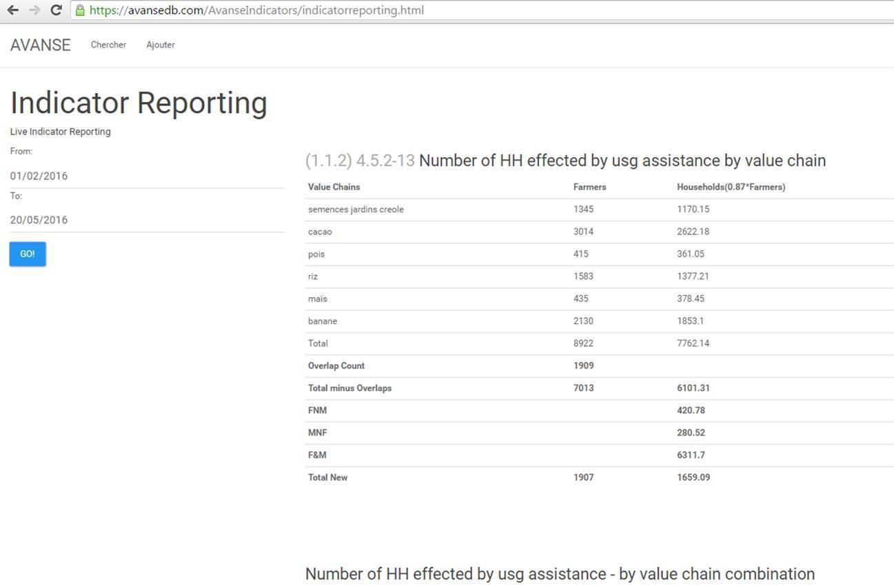894x588 pixels.
Task: Click farmers value 1583 for riz
Action: tap(583, 276)
